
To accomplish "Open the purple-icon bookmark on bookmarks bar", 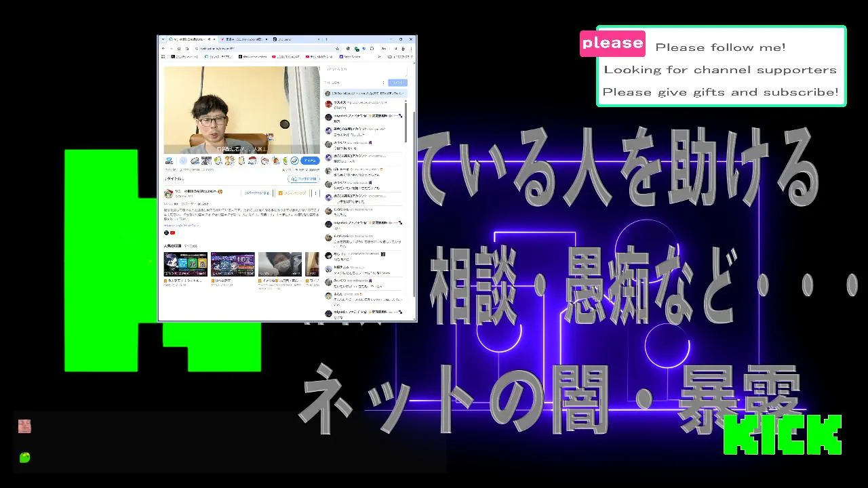I will click(x=350, y=57).
